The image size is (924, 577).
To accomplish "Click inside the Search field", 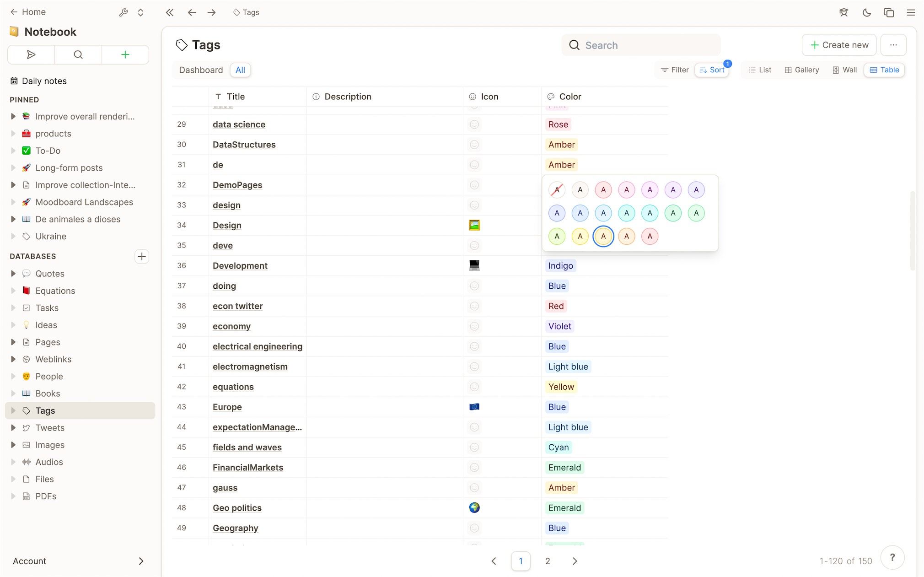I will [x=640, y=45].
